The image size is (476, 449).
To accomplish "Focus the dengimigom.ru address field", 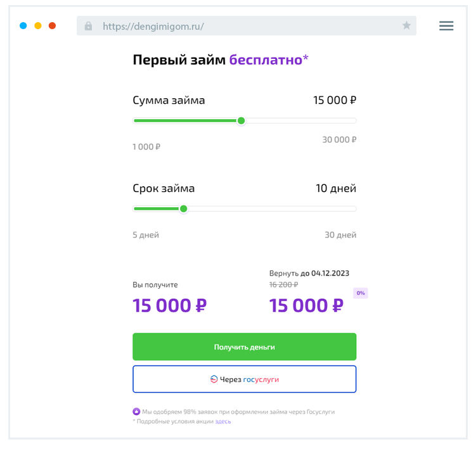I will pyautogui.click(x=247, y=26).
